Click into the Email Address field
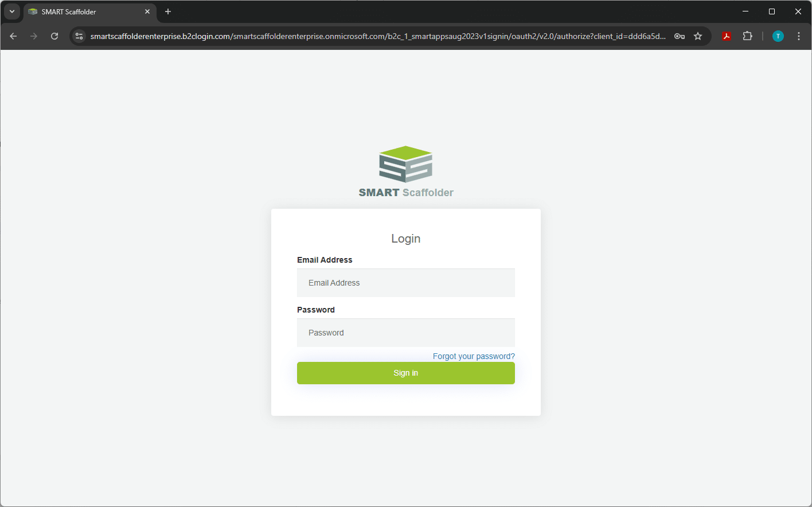The width and height of the screenshot is (812, 507). [x=406, y=283]
